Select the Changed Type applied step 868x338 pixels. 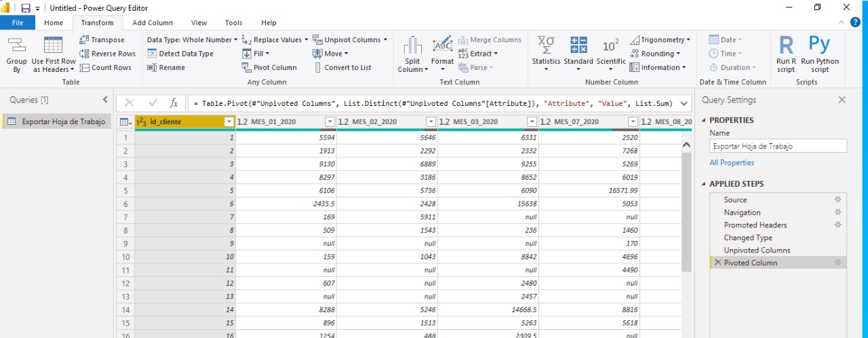778,238
